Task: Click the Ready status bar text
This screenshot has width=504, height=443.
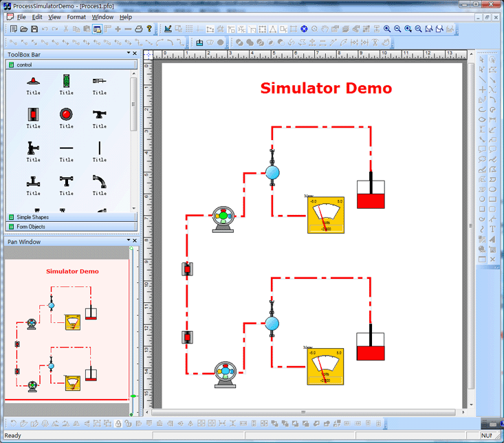Action: click(x=12, y=435)
